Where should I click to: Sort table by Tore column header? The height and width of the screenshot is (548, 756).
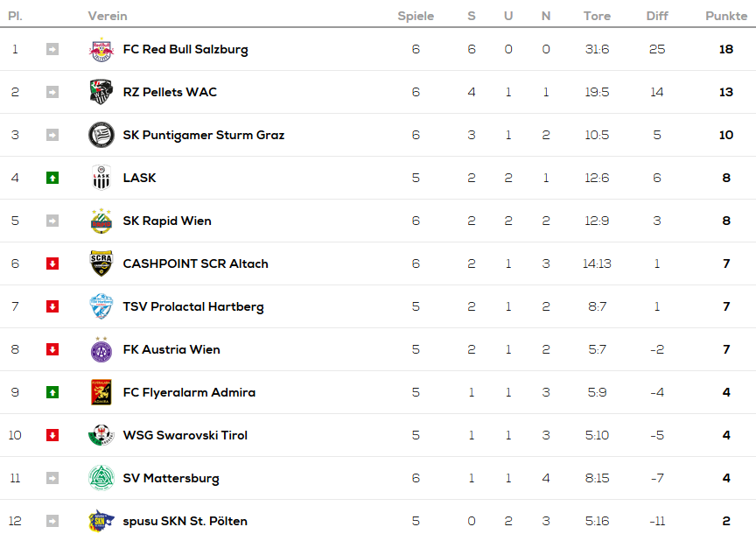(x=597, y=16)
